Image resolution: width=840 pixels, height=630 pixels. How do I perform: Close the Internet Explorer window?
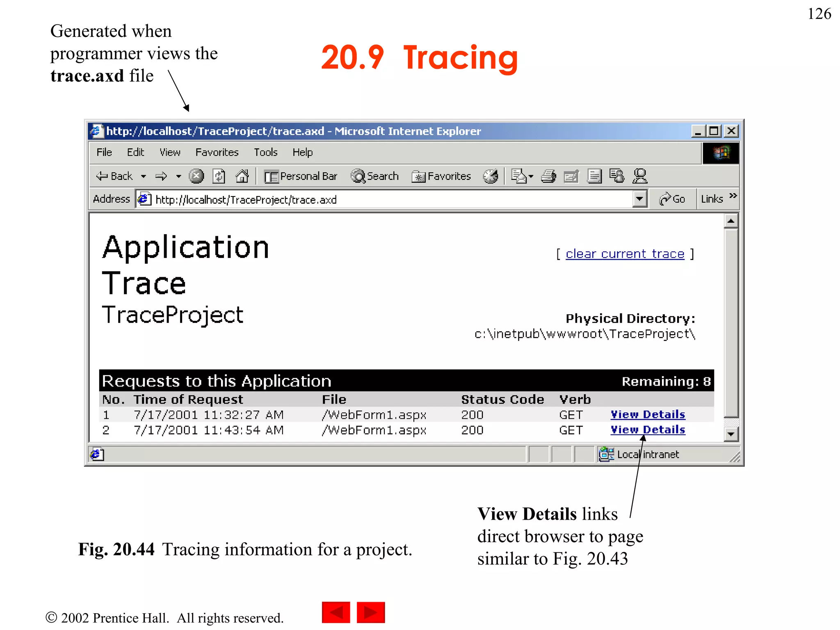click(x=731, y=131)
